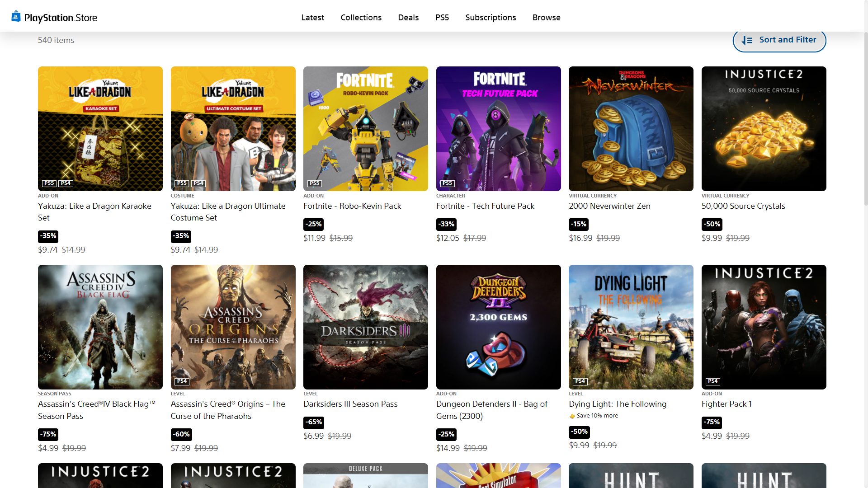Open Darksiders III Season Pass title link

[350, 404]
